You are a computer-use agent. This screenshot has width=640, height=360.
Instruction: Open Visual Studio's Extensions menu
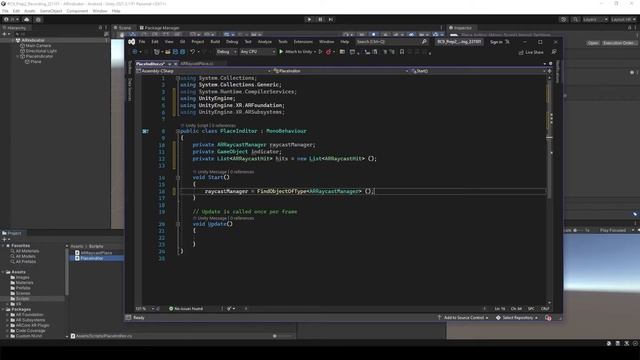pyautogui.click(x=303, y=42)
